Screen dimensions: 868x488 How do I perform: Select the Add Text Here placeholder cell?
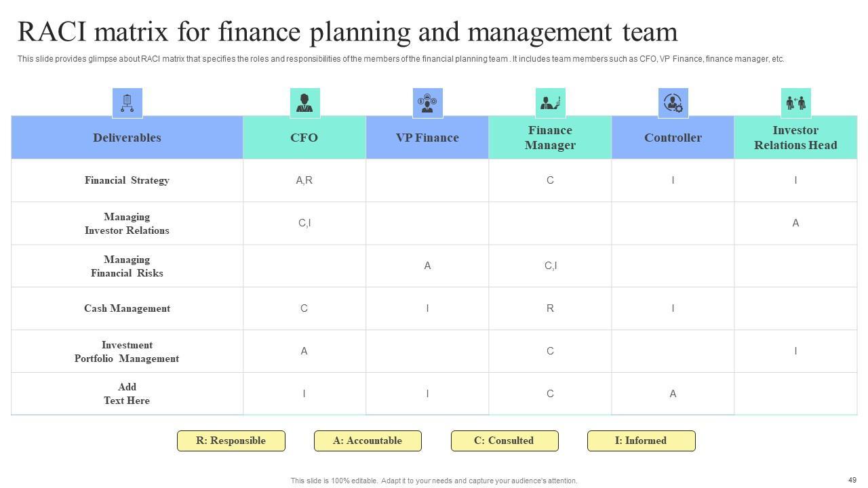point(127,394)
